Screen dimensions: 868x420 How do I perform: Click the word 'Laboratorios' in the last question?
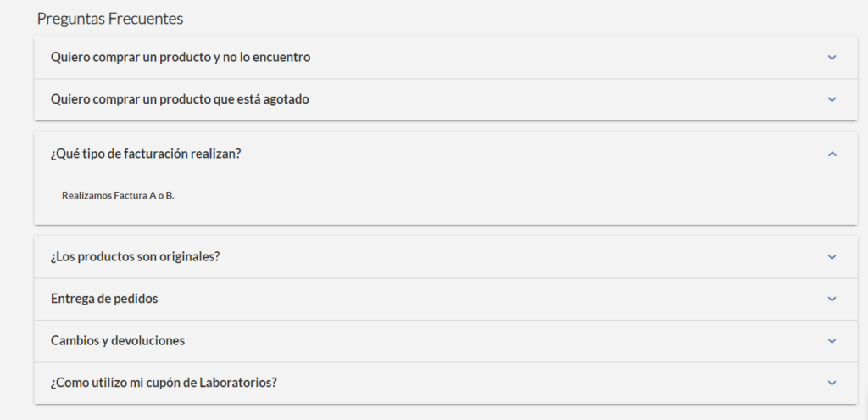238,383
